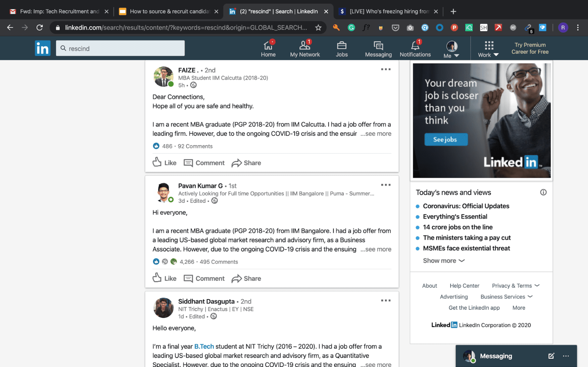Comment on FAIZE's post

tap(204, 163)
